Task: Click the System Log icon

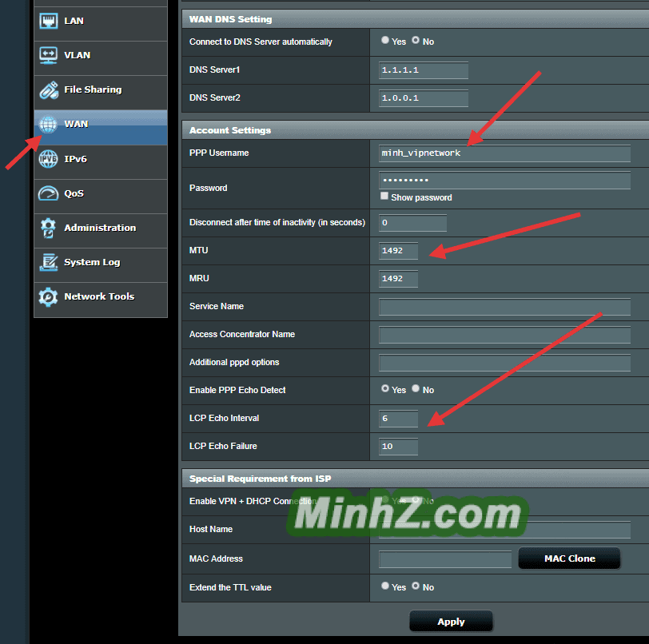Action: pos(49,262)
